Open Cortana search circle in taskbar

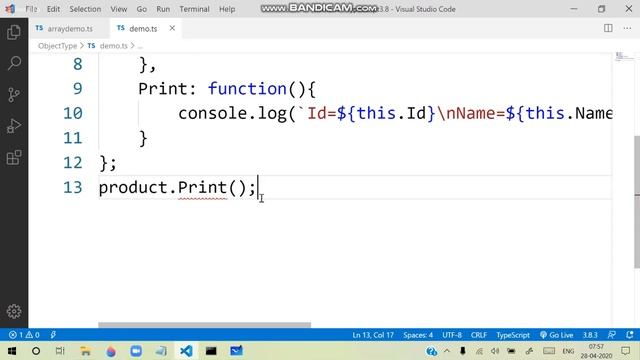(x=36, y=351)
